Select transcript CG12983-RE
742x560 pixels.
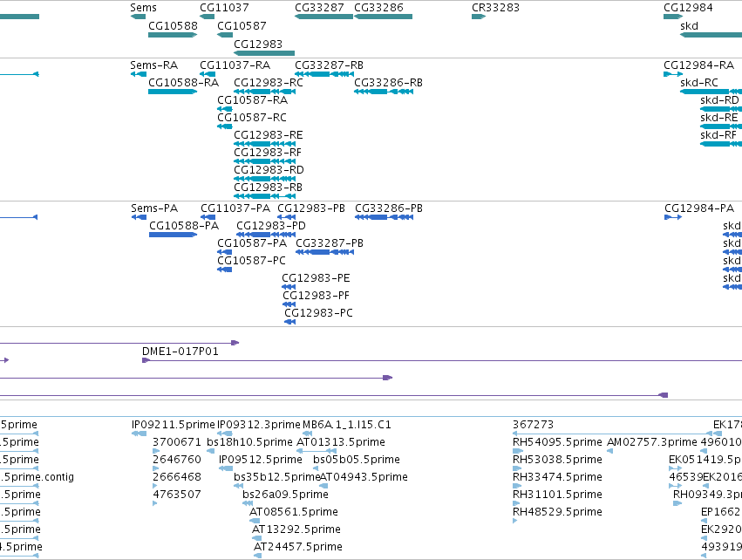[x=269, y=135]
